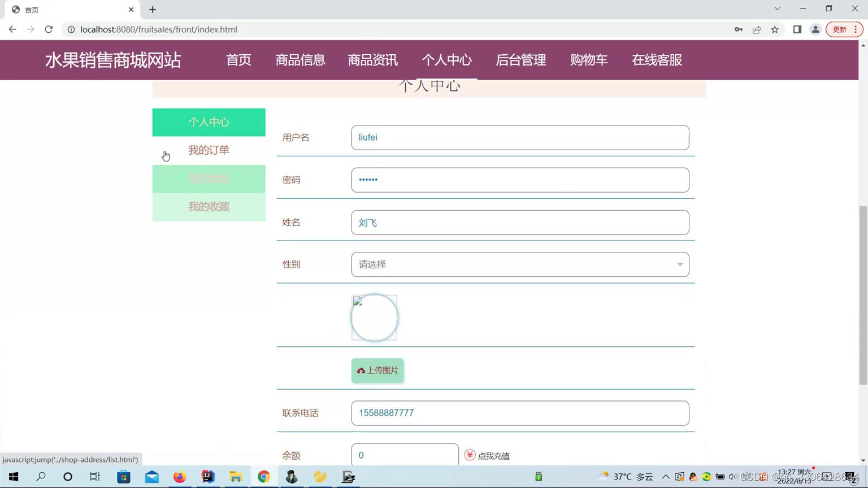
Task: Click the share page icon
Action: (x=757, y=29)
